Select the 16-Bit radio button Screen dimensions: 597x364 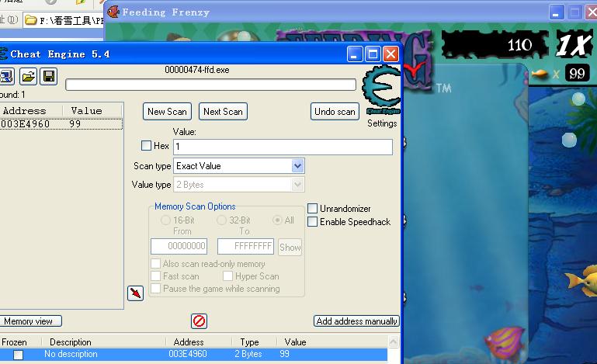[165, 220]
